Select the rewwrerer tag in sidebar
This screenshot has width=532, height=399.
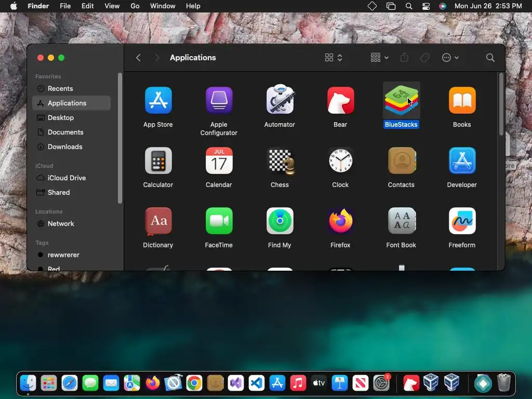pyautogui.click(x=72, y=255)
